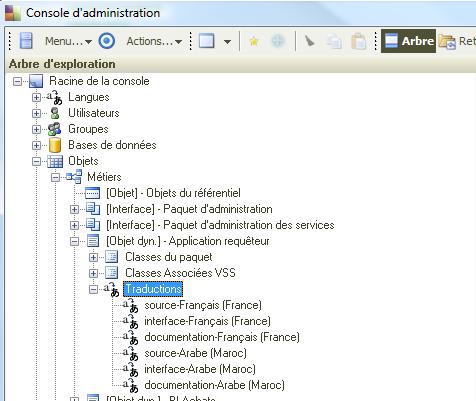Click the copy documents toolbar icon
The width and height of the screenshot is (476, 401).
coord(334,42)
